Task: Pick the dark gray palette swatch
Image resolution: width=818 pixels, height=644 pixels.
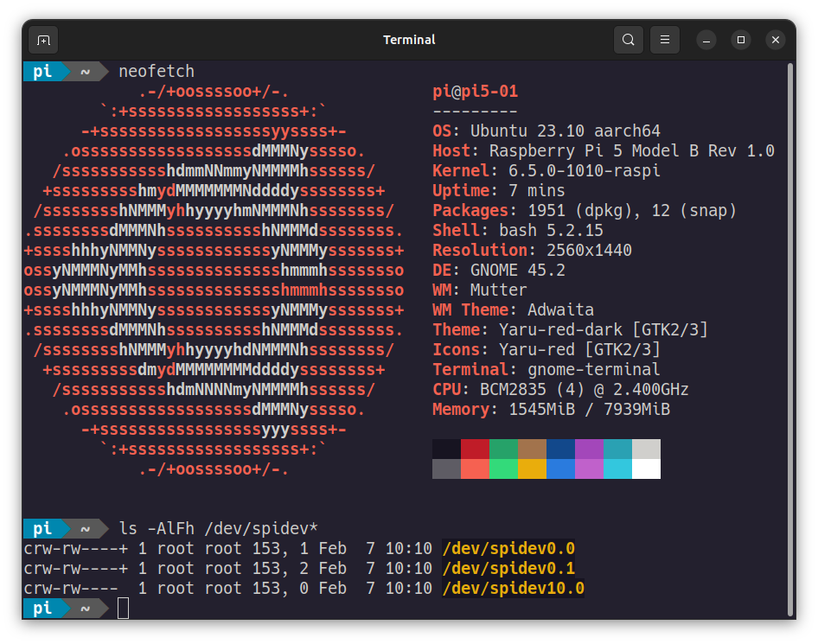Action: coord(446,469)
